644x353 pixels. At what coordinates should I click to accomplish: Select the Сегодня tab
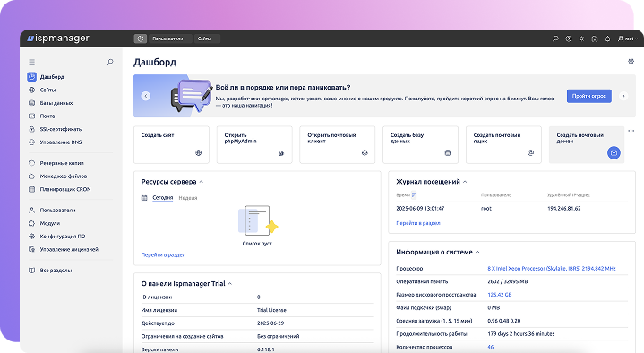click(x=163, y=198)
